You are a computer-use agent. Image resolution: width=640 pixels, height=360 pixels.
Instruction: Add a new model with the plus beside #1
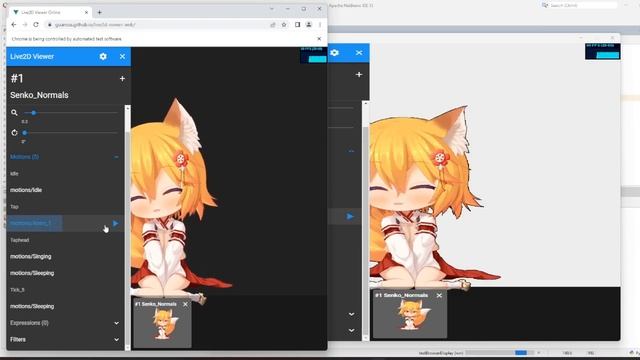[122, 78]
